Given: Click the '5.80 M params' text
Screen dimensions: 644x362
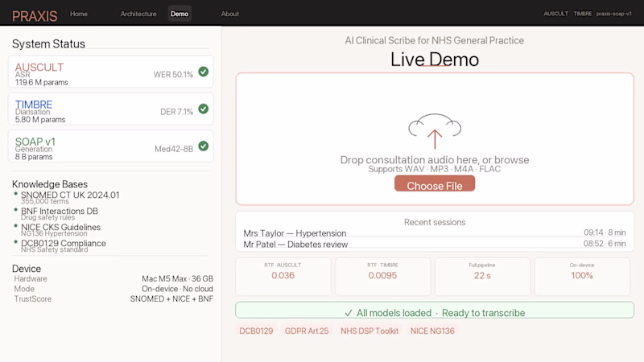Looking at the screenshot, I should 40,119.
